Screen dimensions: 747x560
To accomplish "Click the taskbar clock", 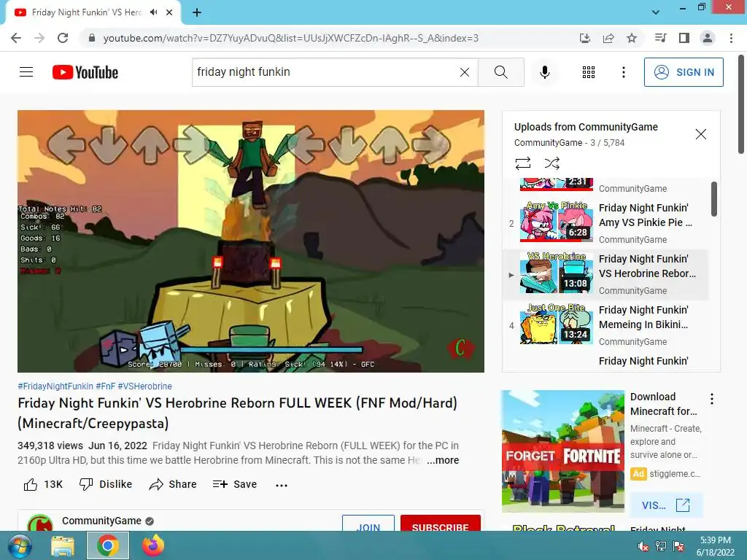I will (716, 546).
